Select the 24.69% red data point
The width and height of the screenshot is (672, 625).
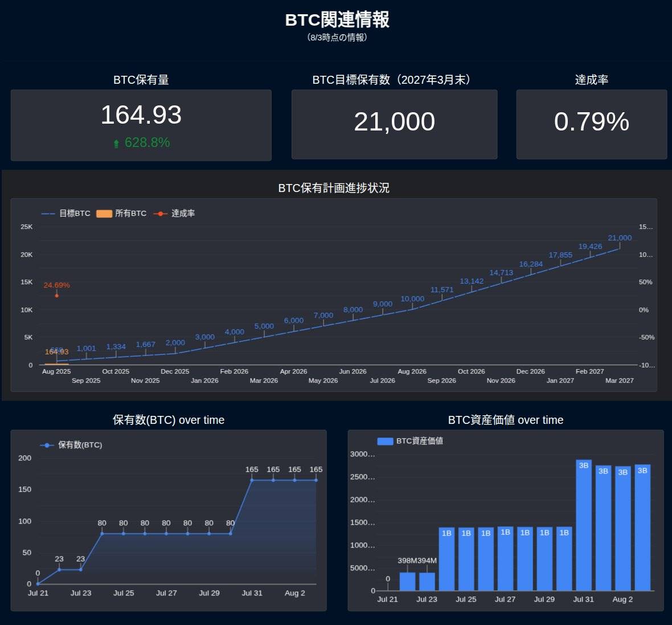56,295
